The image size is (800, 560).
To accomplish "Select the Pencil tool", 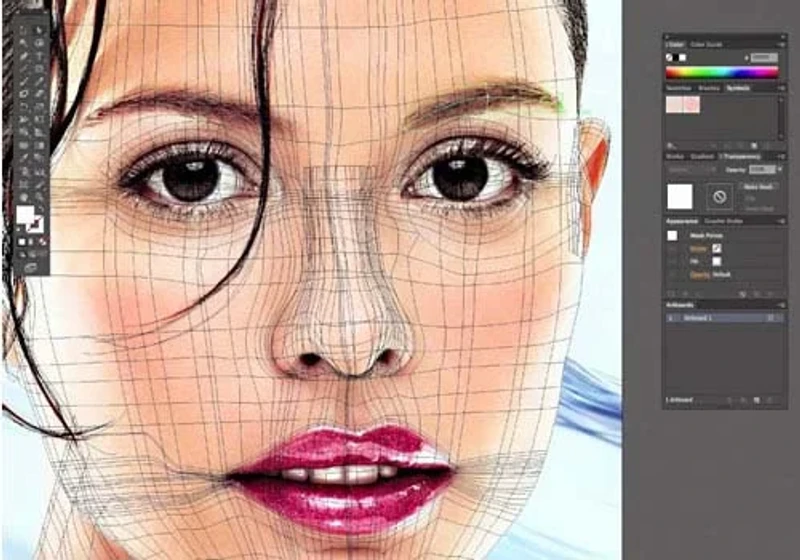I will coord(39,81).
